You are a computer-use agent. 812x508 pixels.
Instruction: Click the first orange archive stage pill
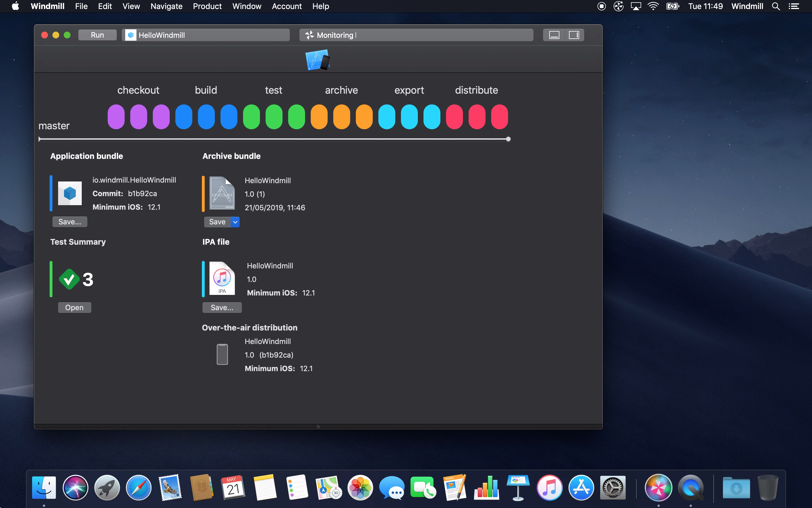point(319,117)
